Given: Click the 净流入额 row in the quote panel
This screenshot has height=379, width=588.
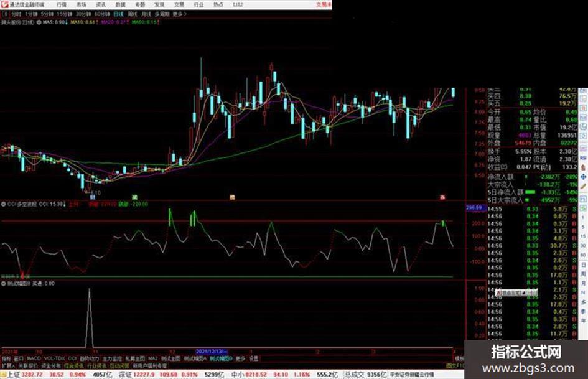Looking at the screenshot, I should 533,176.
